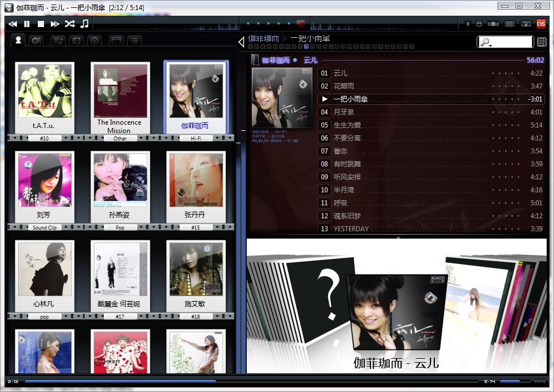Toggle the MUTE button
Viewport: 554px width, 392px height.
[x=539, y=381]
